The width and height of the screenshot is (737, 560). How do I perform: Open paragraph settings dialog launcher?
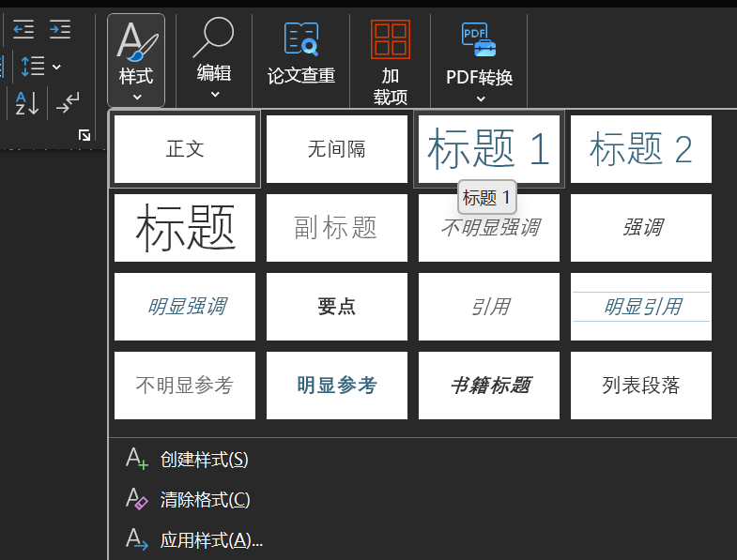(84, 135)
